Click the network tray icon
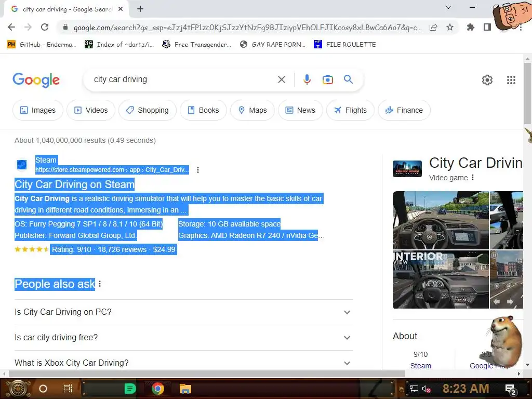This screenshot has width=532, height=399. [x=414, y=389]
